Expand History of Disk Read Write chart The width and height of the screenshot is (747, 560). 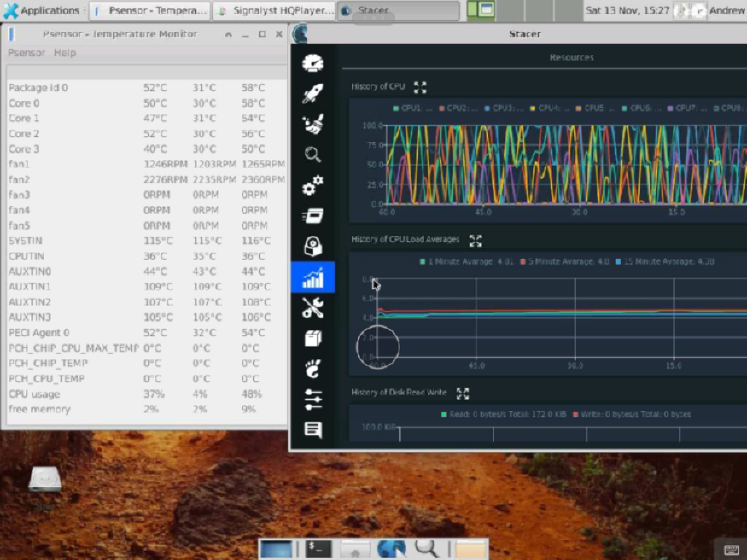click(463, 394)
